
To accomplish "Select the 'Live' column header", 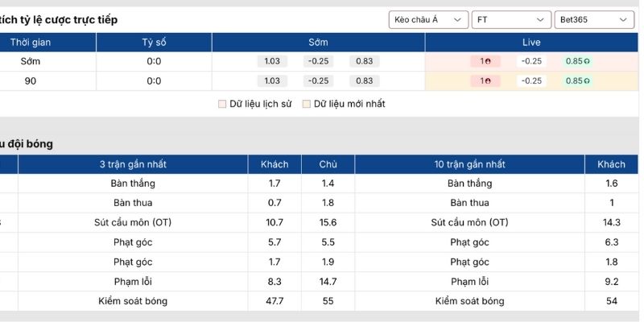I will click(x=531, y=43).
